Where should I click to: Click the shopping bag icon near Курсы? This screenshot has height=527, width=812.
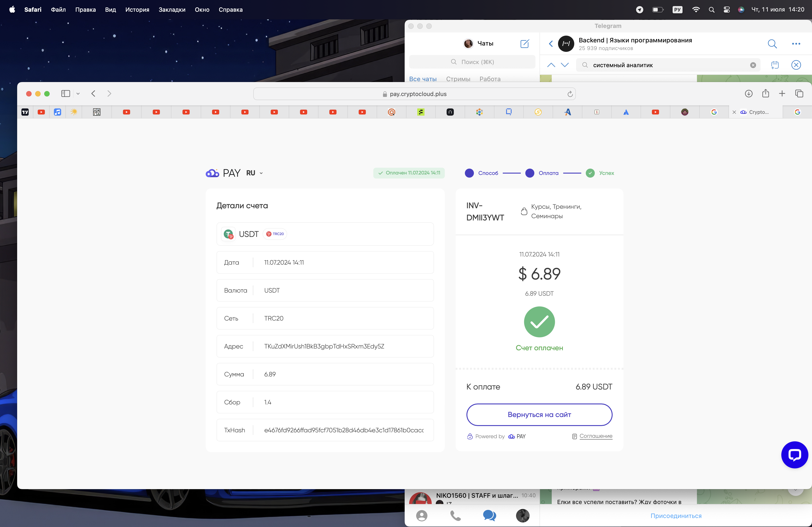(x=524, y=211)
